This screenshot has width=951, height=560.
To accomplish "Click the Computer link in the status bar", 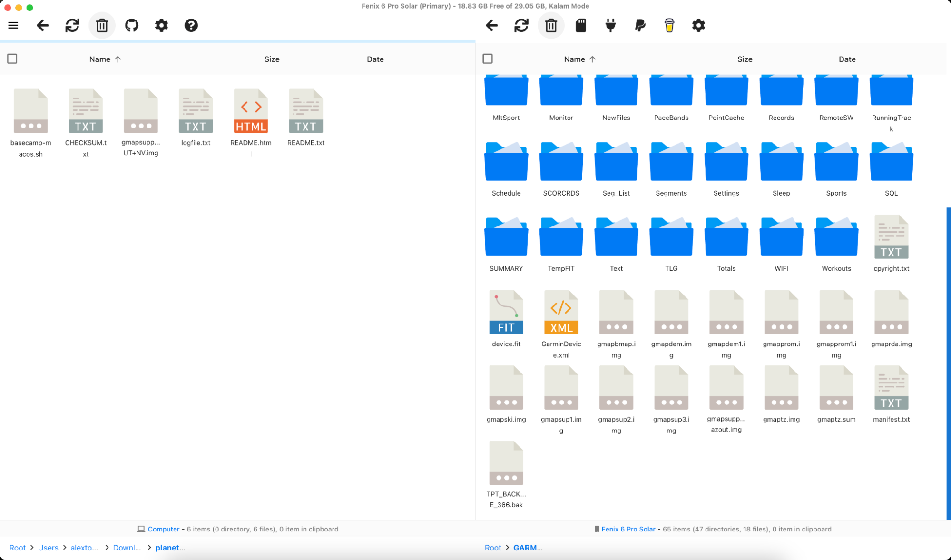I will coord(163,529).
